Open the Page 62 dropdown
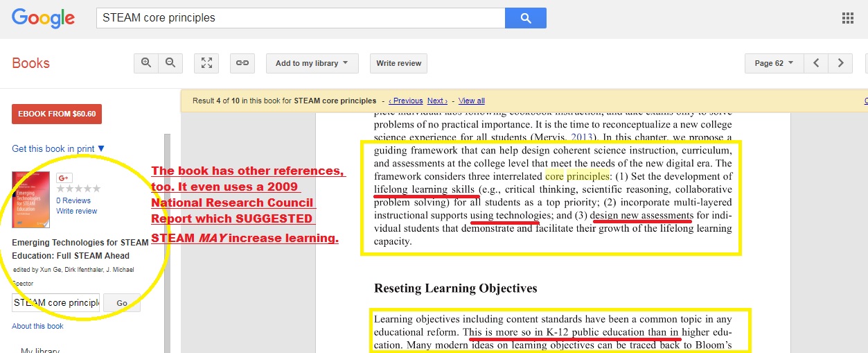This screenshot has width=868, height=353. click(774, 63)
